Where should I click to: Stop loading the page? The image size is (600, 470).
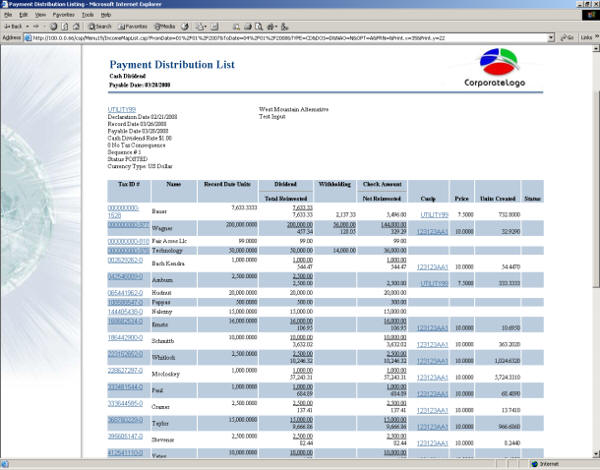coord(54,26)
